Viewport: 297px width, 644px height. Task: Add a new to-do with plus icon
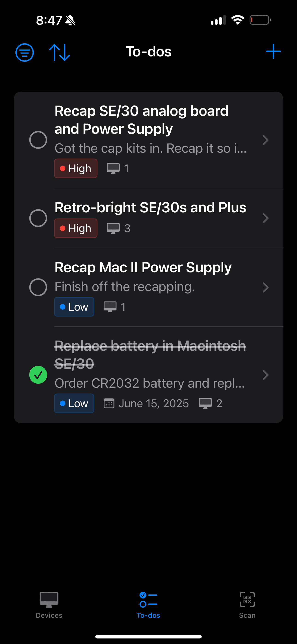pyautogui.click(x=273, y=52)
